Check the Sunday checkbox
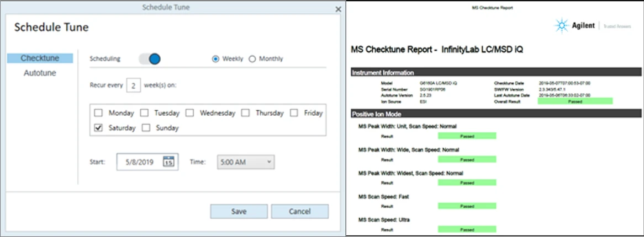Screen dimensions: 644x237 point(146,127)
